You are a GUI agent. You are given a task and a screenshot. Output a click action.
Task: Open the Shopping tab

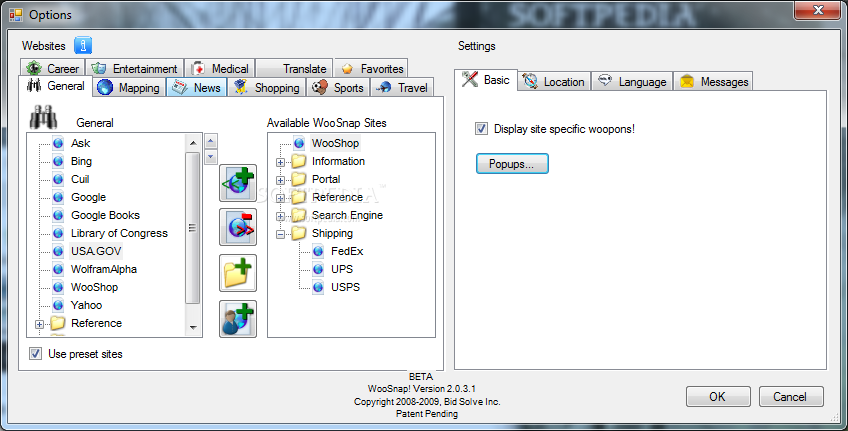[x=267, y=88]
